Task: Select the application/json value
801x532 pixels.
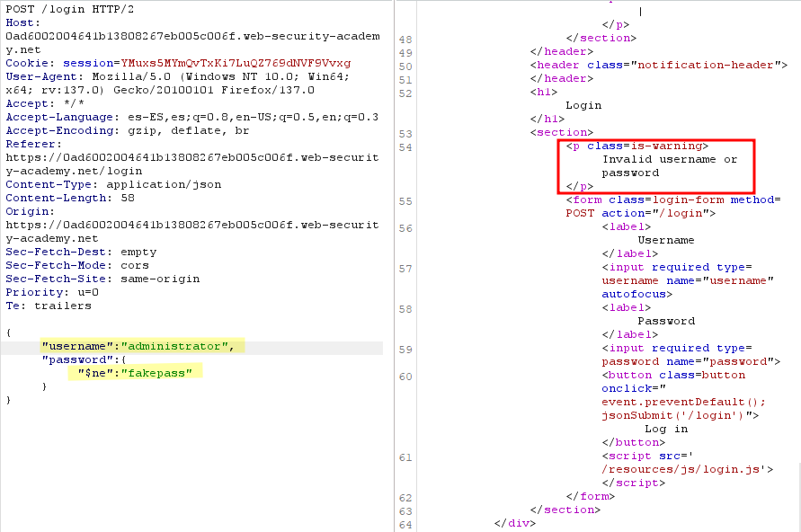Action: [164, 184]
